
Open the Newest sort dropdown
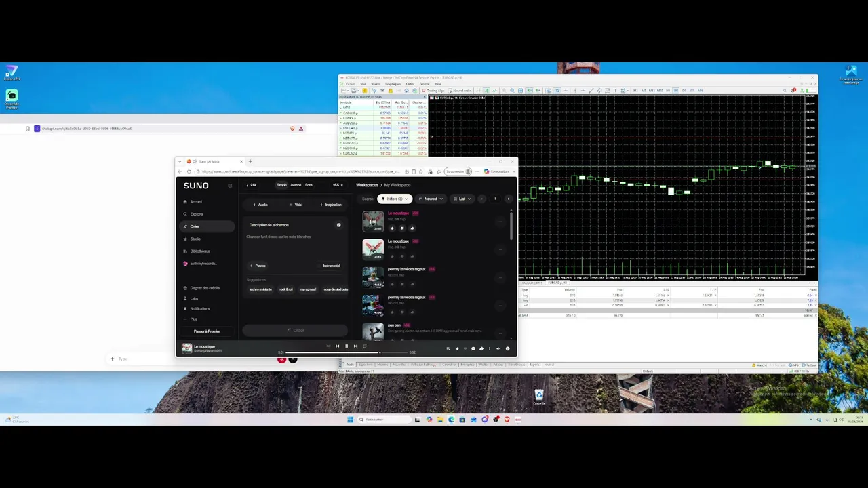point(431,199)
